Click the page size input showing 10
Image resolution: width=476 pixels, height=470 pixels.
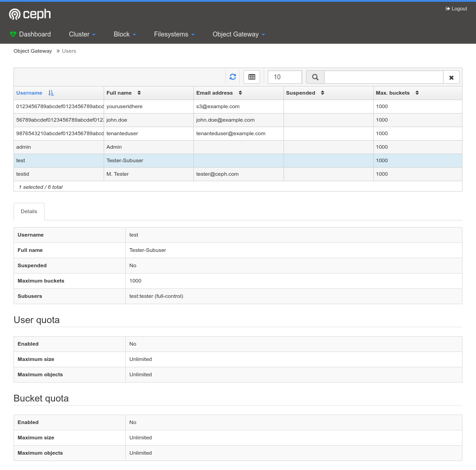pyautogui.click(x=284, y=77)
